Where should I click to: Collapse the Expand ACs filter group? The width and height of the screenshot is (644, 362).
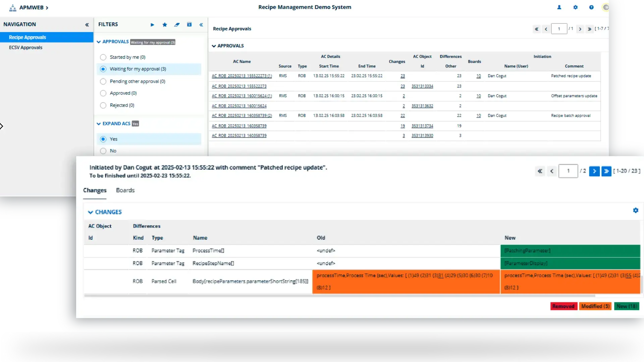pos(99,124)
